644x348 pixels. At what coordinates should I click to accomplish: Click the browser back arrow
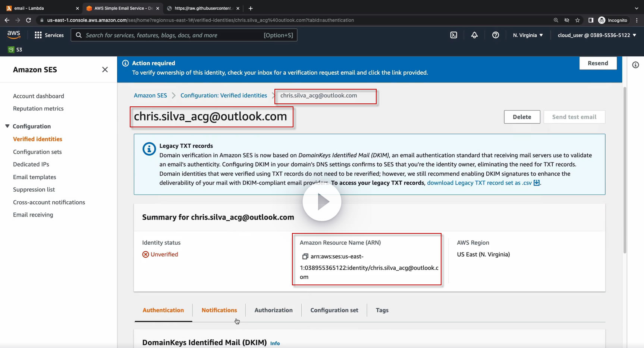click(x=7, y=20)
